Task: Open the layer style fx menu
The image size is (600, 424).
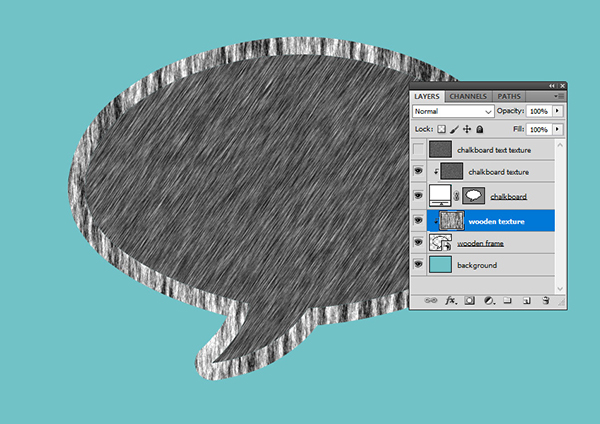Action: 450,299
